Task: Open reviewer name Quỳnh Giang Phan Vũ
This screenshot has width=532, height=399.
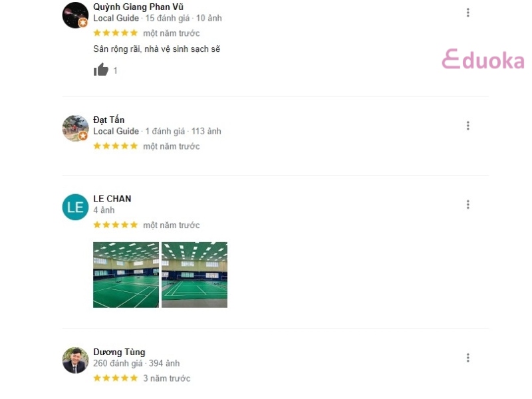Action: (x=138, y=7)
